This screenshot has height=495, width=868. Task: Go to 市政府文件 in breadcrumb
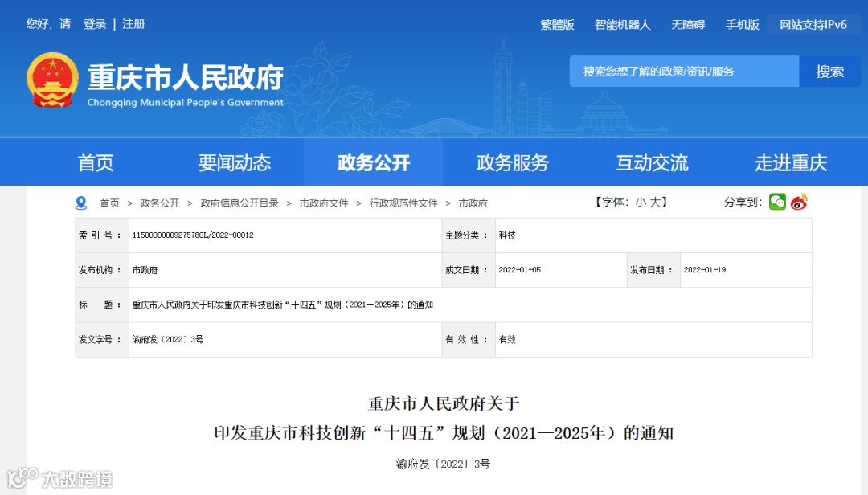pos(324,203)
